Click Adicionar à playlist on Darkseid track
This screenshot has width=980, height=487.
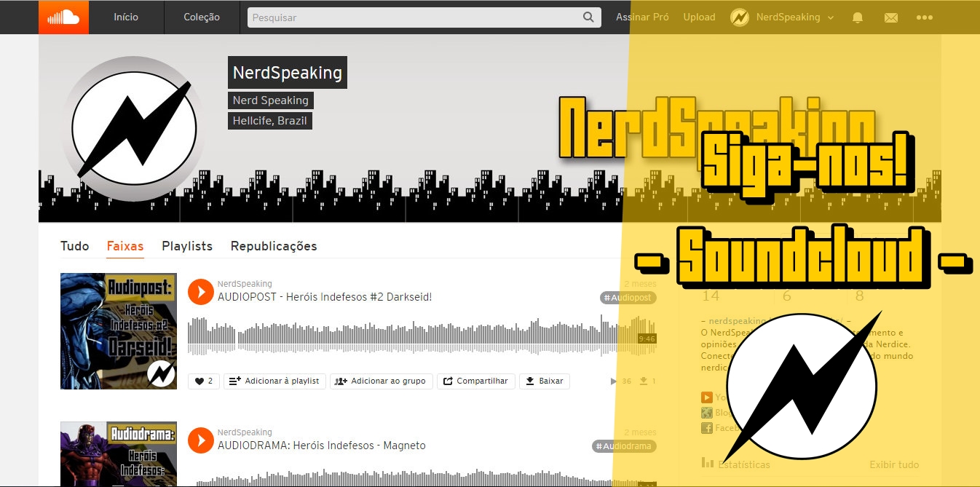click(x=274, y=381)
